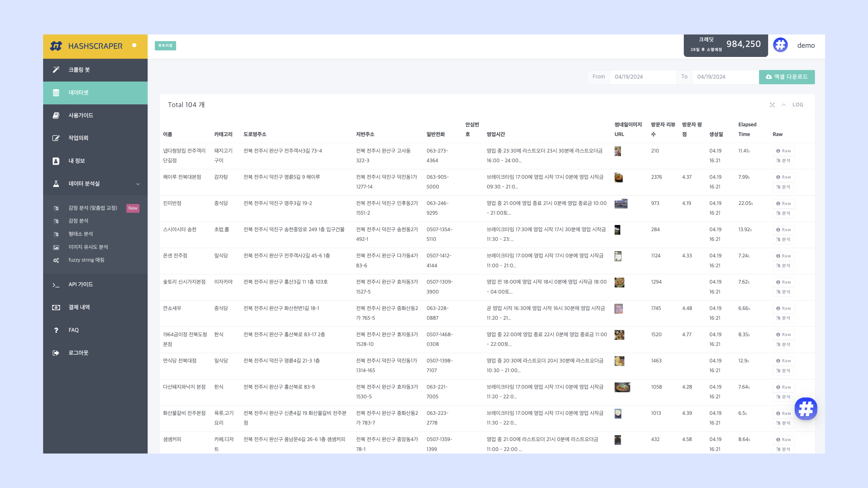Click the From date input field

(643, 77)
